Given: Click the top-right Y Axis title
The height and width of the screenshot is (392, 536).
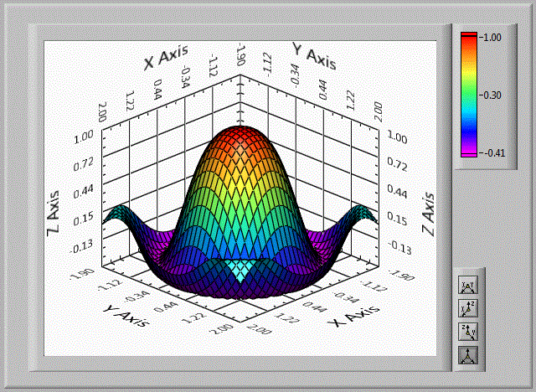Looking at the screenshot, I should point(313,54).
